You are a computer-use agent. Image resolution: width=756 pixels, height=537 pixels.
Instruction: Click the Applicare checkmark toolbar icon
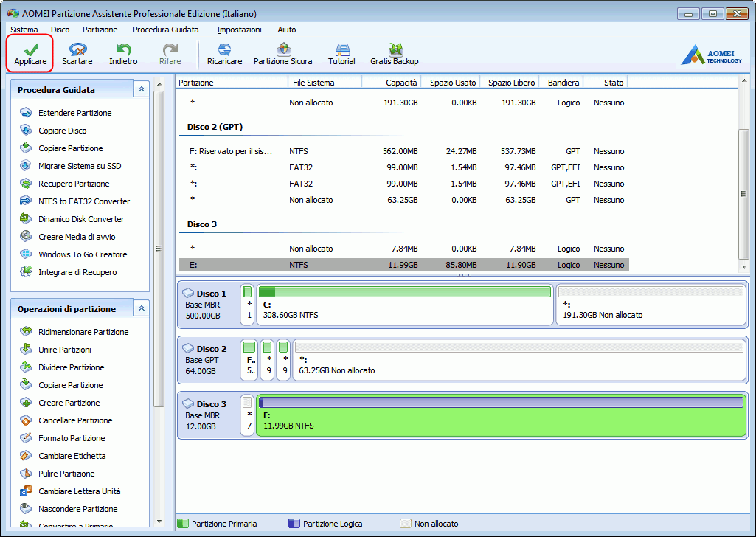(x=30, y=50)
